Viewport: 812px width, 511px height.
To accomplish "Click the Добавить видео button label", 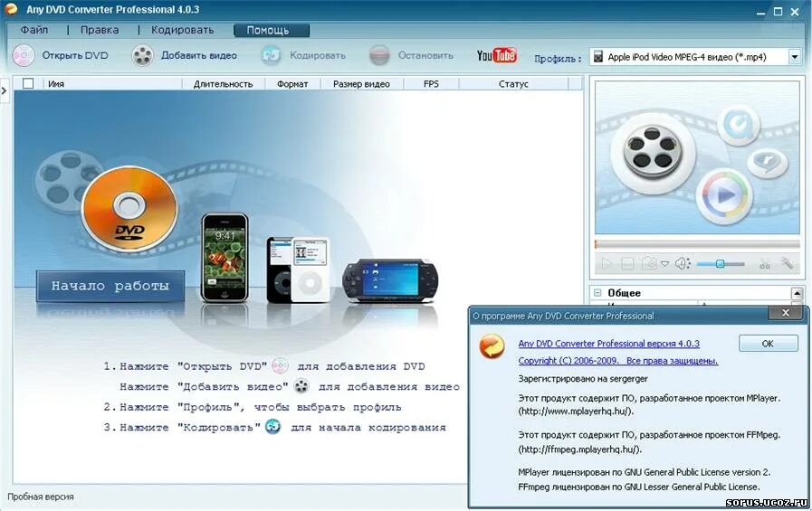I will coord(199,55).
